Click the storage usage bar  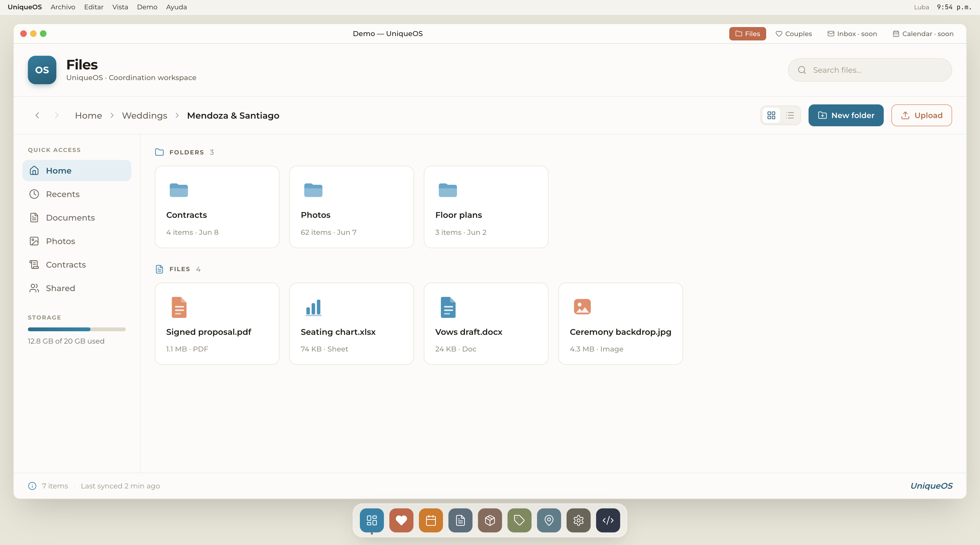tap(77, 329)
